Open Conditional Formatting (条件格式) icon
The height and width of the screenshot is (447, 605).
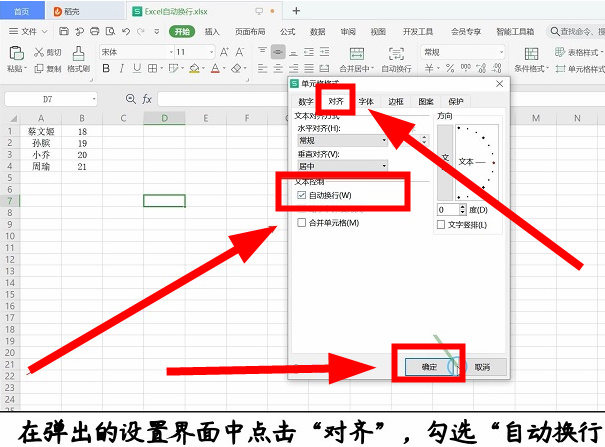(531, 54)
